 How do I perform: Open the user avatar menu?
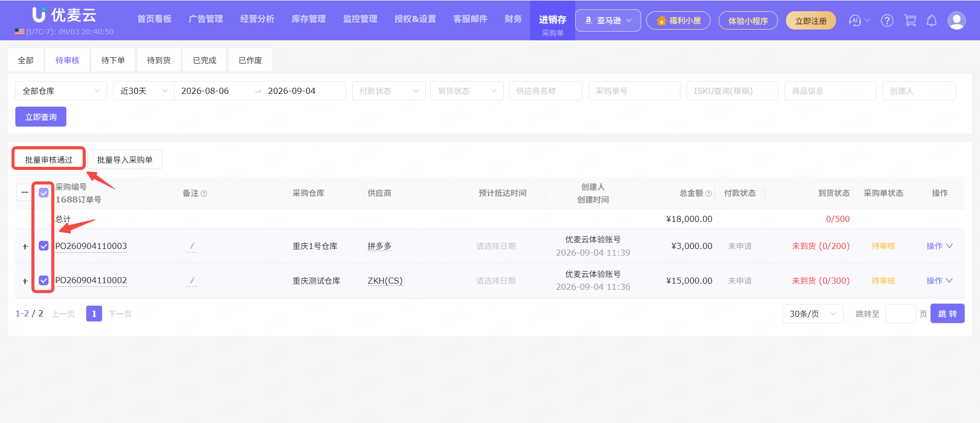point(957,20)
